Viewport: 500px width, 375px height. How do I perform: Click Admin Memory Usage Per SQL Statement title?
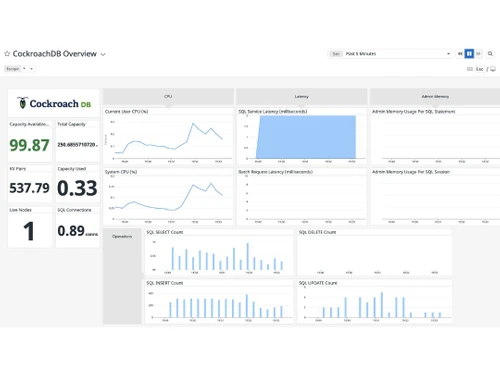(x=413, y=112)
